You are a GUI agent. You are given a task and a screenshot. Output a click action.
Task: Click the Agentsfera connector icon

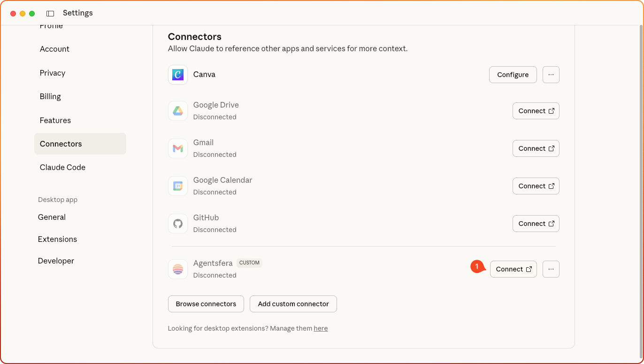[178, 269]
